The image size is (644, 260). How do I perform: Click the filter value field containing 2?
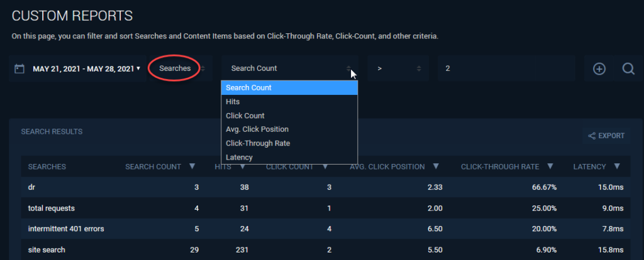506,68
